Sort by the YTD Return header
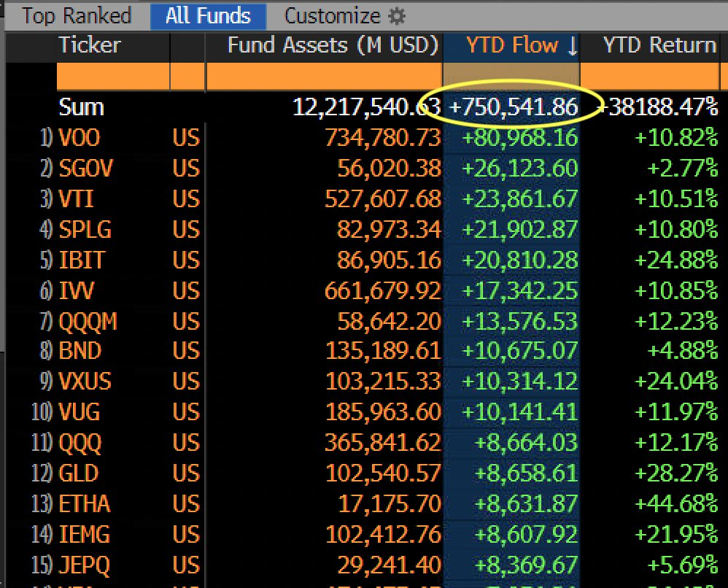 click(x=659, y=45)
